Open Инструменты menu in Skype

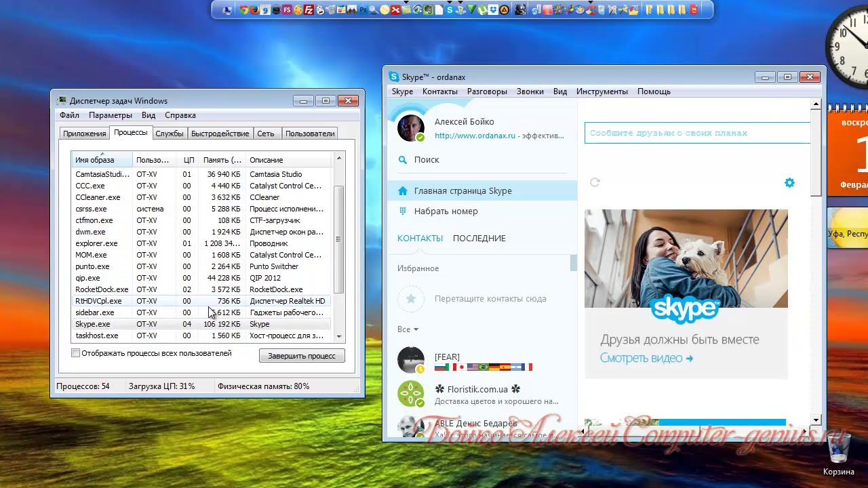[602, 91]
